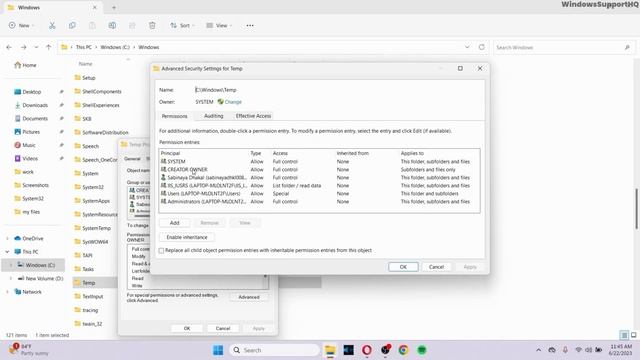Click the taskbar Search box

pos(274,350)
